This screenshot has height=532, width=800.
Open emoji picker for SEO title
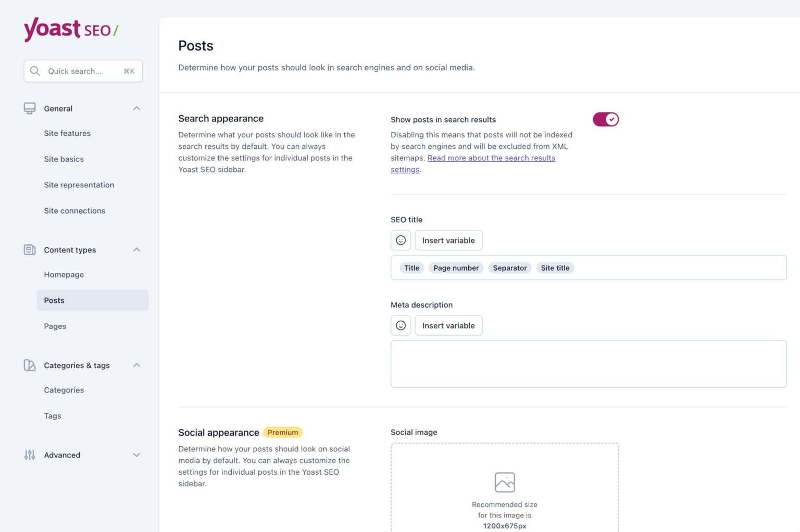(x=401, y=240)
